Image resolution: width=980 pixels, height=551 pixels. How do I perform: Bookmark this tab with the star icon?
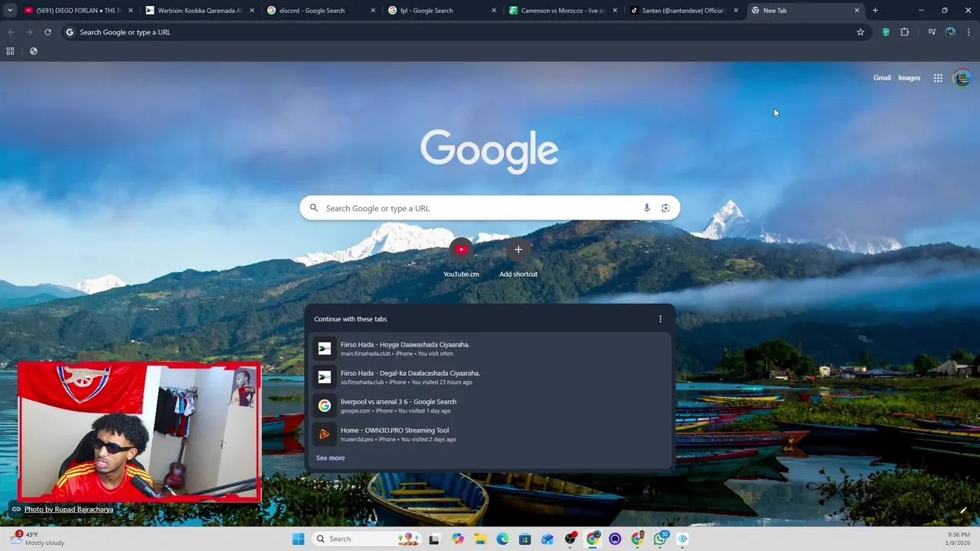click(861, 32)
